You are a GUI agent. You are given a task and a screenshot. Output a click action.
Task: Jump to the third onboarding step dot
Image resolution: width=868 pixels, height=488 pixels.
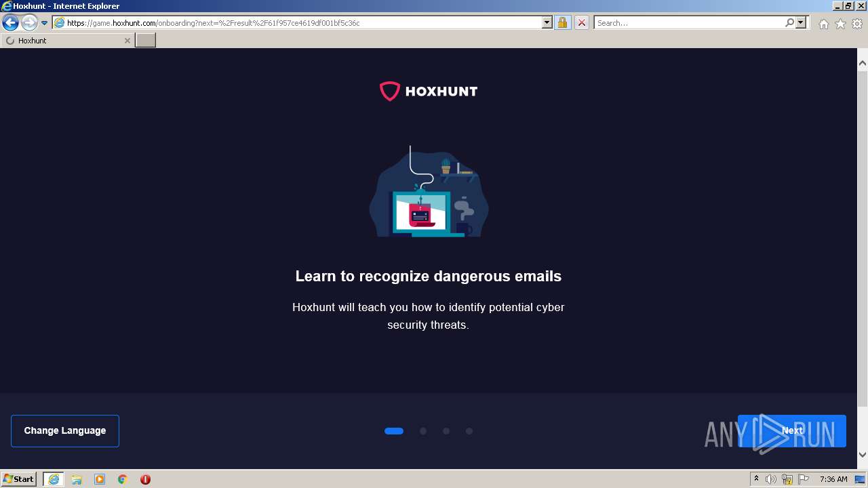tap(446, 431)
